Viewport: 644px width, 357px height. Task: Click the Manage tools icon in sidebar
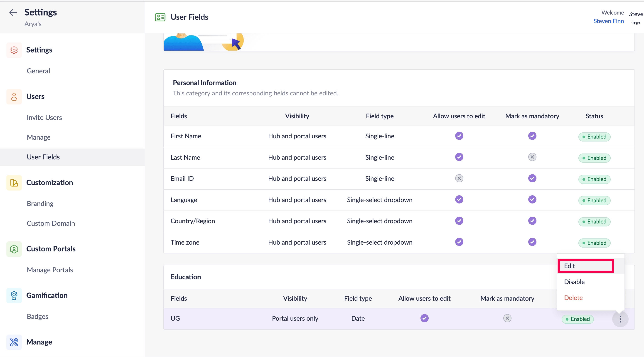[14, 342]
